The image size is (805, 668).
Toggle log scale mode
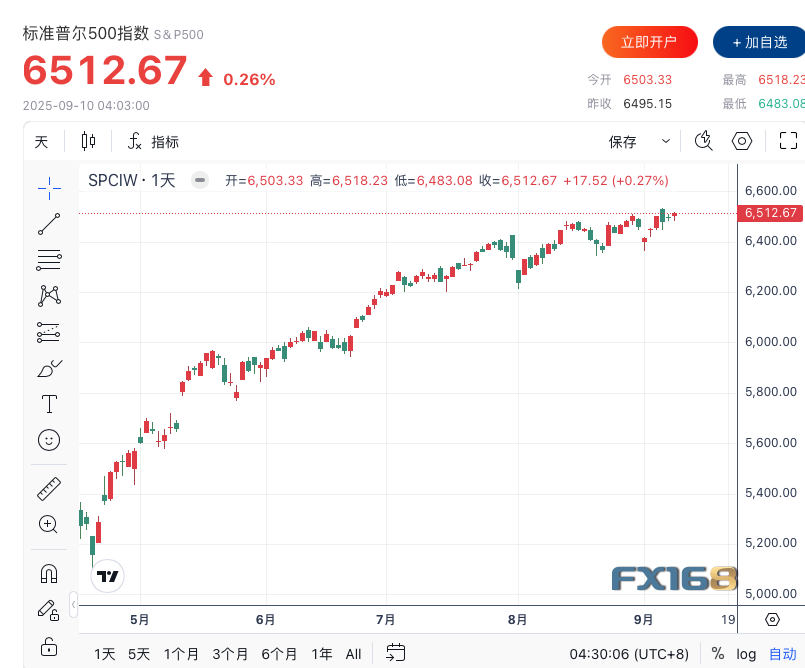point(746,654)
